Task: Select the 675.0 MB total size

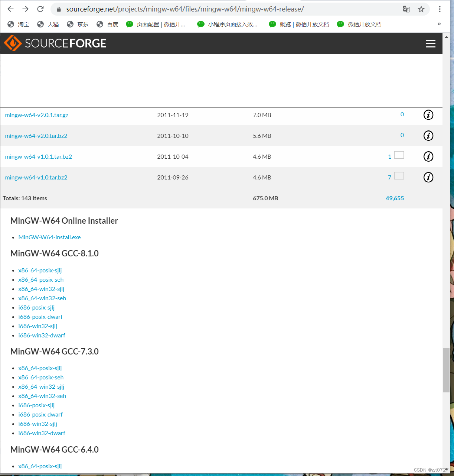Action: click(x=265, y=198)
